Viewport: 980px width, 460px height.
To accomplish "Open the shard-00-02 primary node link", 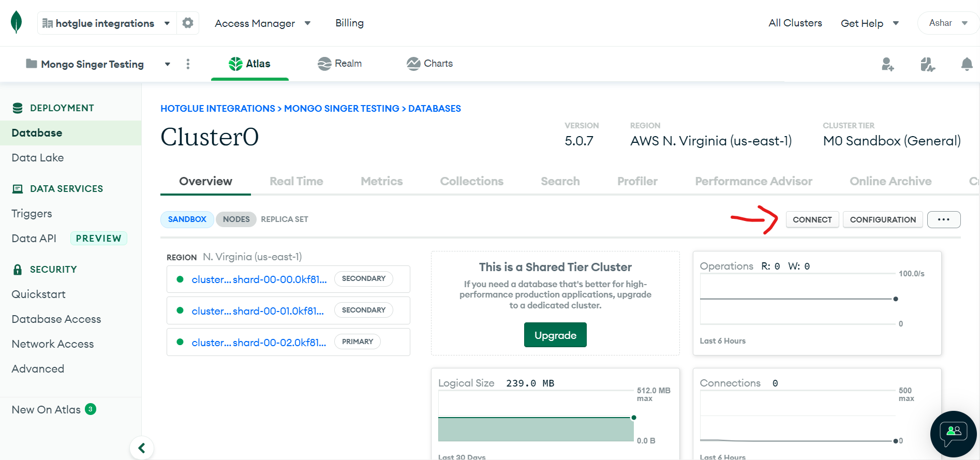I will (x=259, y=342).
